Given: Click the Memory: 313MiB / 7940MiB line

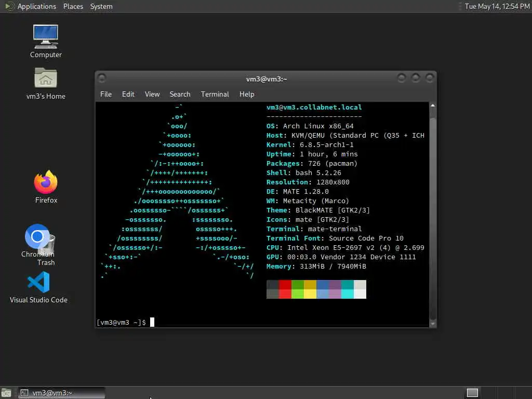Looking at the screenshot, I should pyautogui.click(x=316, y=267).
